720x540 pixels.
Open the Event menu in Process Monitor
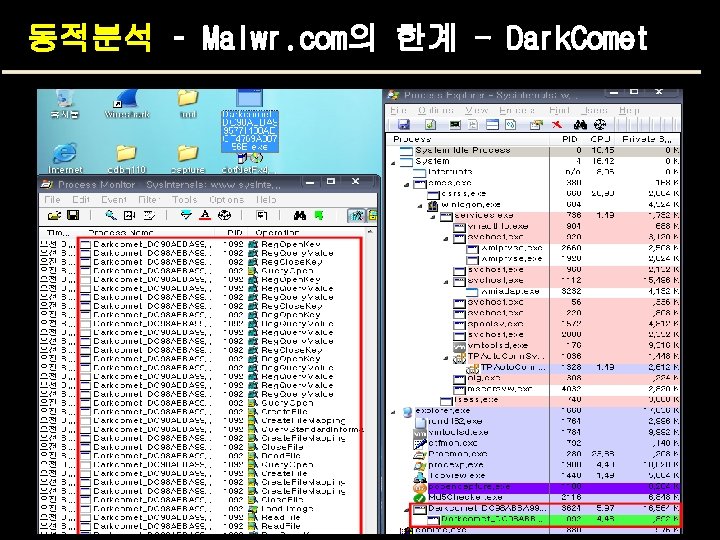(113, 200)
